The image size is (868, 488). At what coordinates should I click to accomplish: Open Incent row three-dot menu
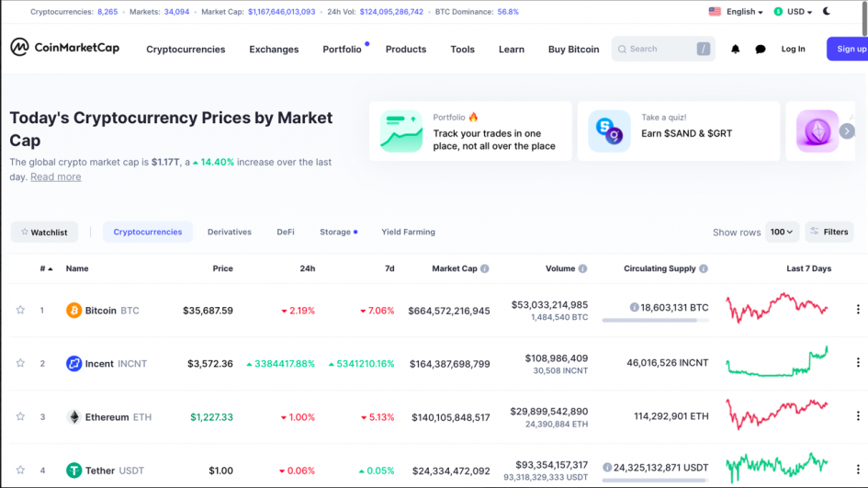click(858, 362)
